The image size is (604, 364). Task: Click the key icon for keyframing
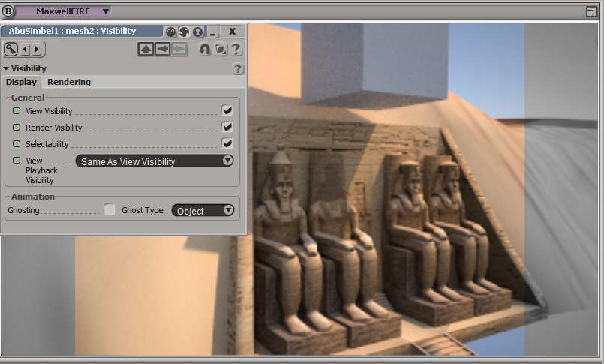point(11,49)
